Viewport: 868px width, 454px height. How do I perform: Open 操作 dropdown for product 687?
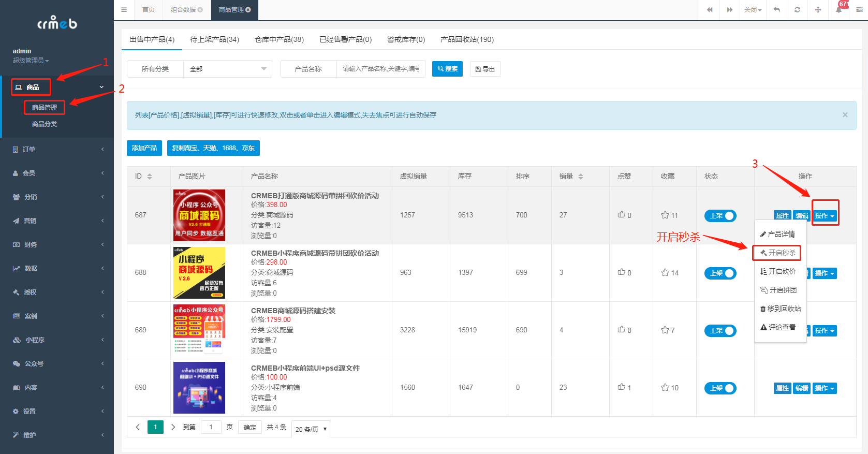coord(825,216)
